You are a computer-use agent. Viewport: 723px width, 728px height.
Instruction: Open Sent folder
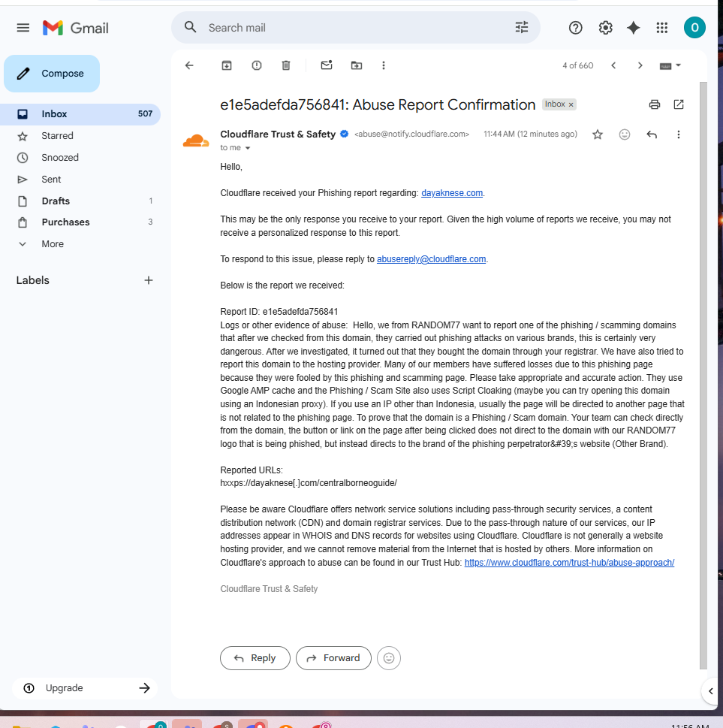coord(80,180)
